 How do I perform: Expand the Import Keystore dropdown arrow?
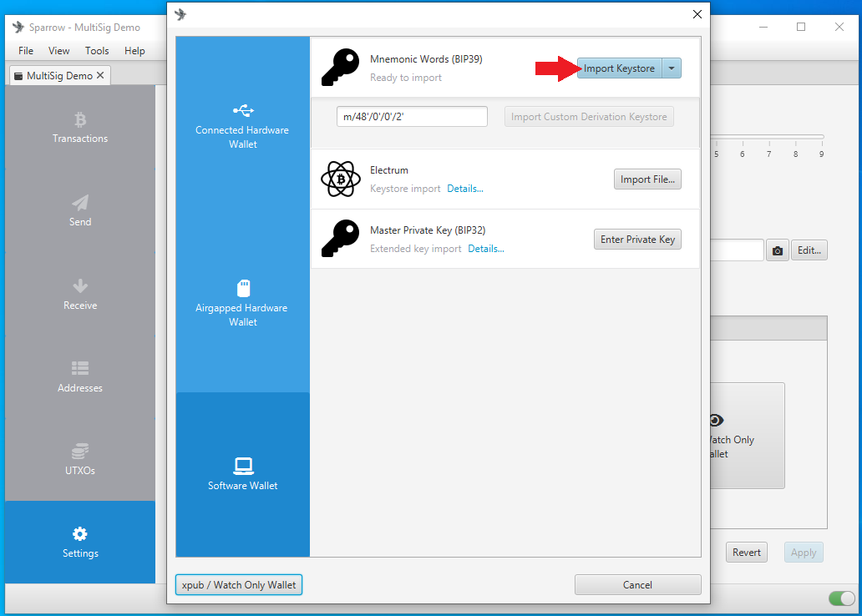(672, 68)
